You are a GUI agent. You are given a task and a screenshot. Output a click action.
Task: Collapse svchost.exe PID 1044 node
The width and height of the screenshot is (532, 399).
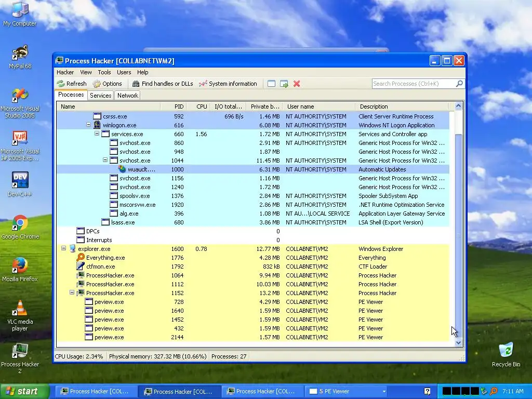(x=105, y=160)
